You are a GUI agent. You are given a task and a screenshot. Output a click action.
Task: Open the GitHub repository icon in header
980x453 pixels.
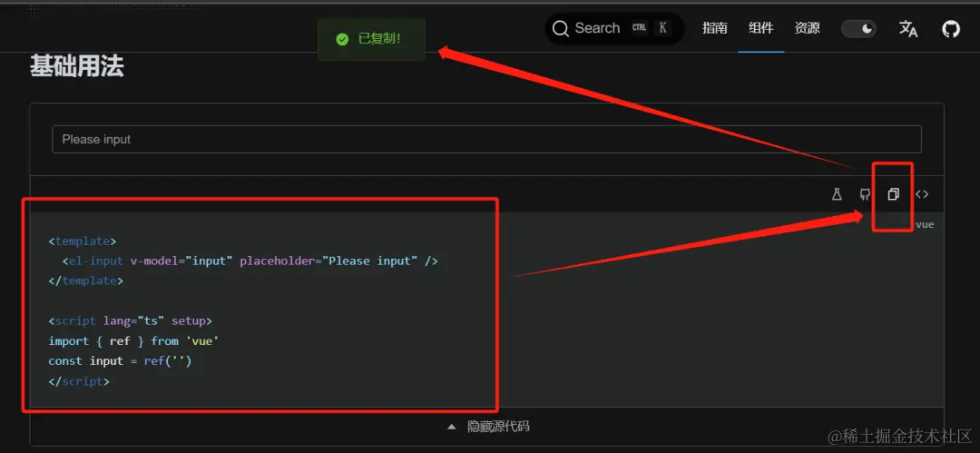(x=951, y=29)
